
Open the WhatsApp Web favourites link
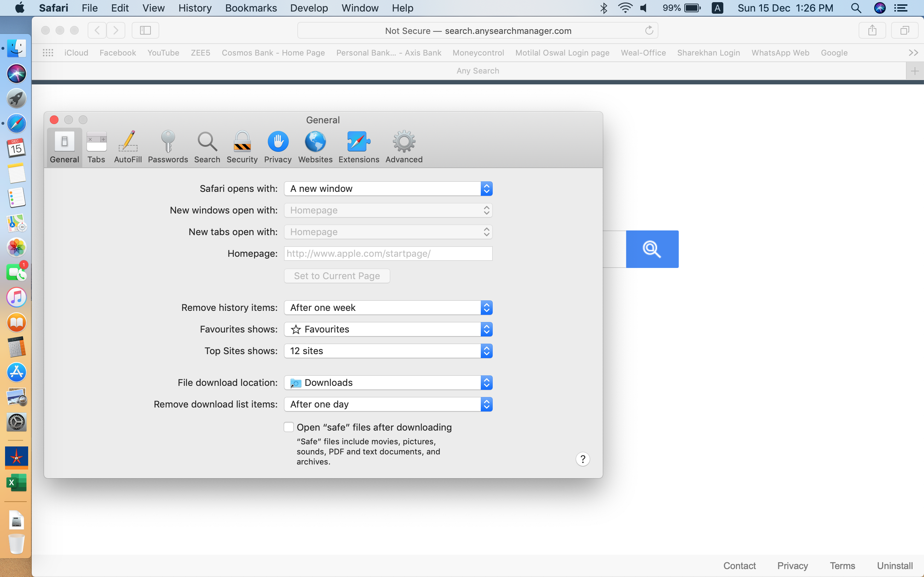pyautogui.click(x=780, y=53)
